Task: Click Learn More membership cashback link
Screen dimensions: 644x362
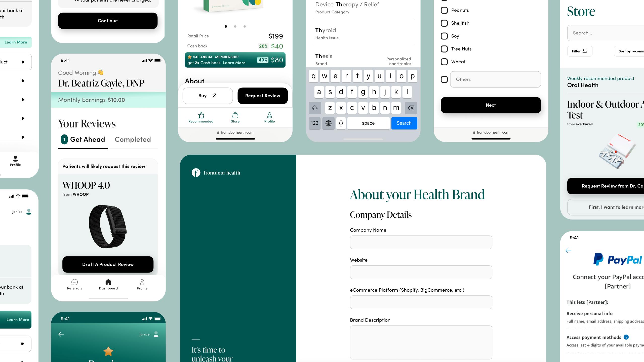Action: (234, 62)
